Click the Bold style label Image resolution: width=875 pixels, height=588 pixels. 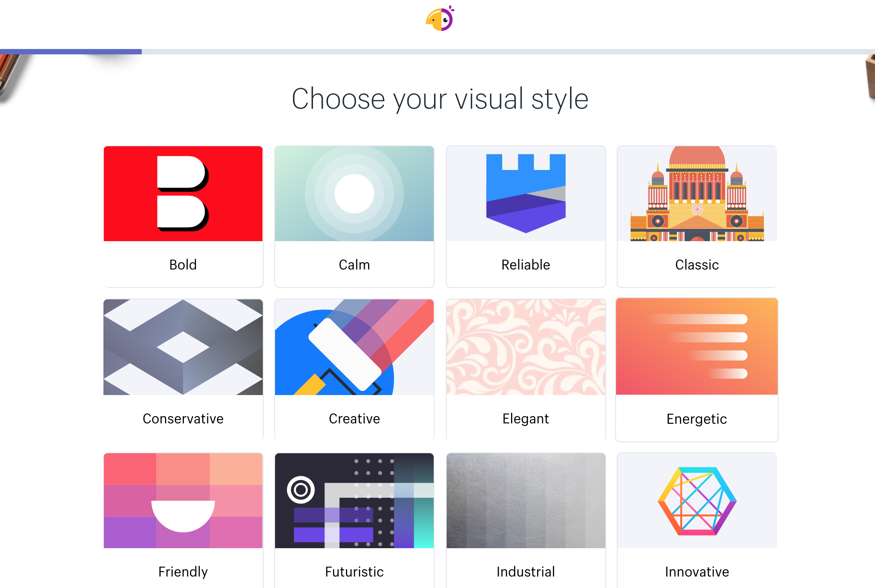pyautogui.click(x=183, y=265)
